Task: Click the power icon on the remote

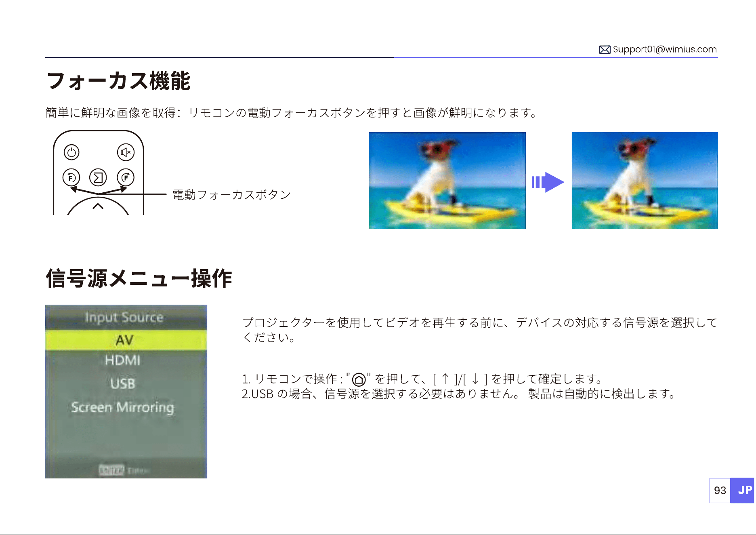Action: point(71,152)
